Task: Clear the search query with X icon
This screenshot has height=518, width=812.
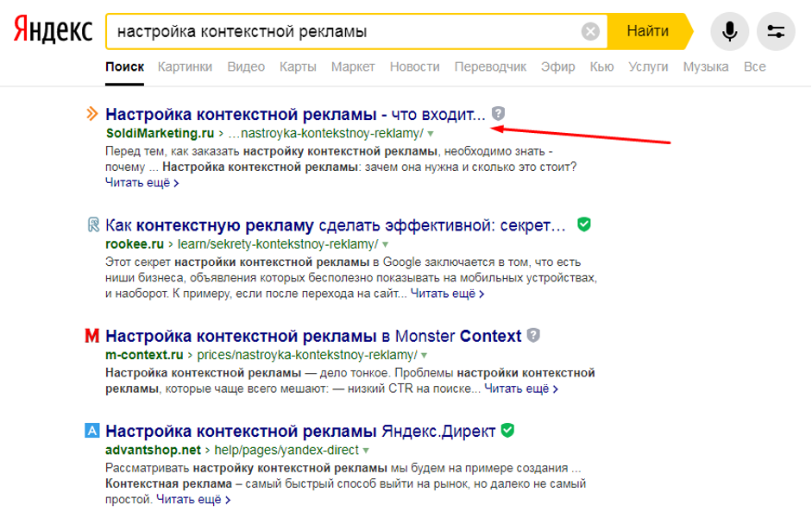Action: click(x=590, y=32)
